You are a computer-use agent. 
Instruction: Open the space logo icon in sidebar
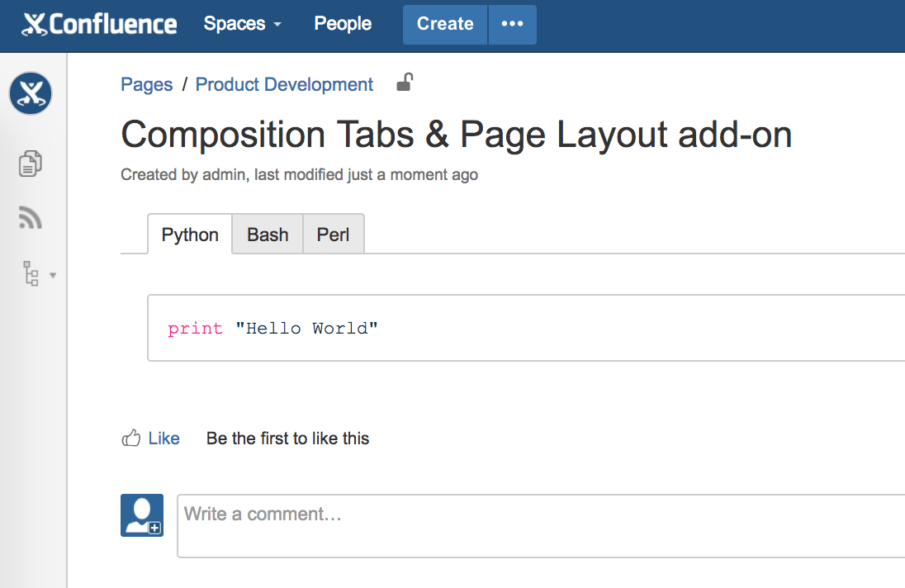pos(30,93)
